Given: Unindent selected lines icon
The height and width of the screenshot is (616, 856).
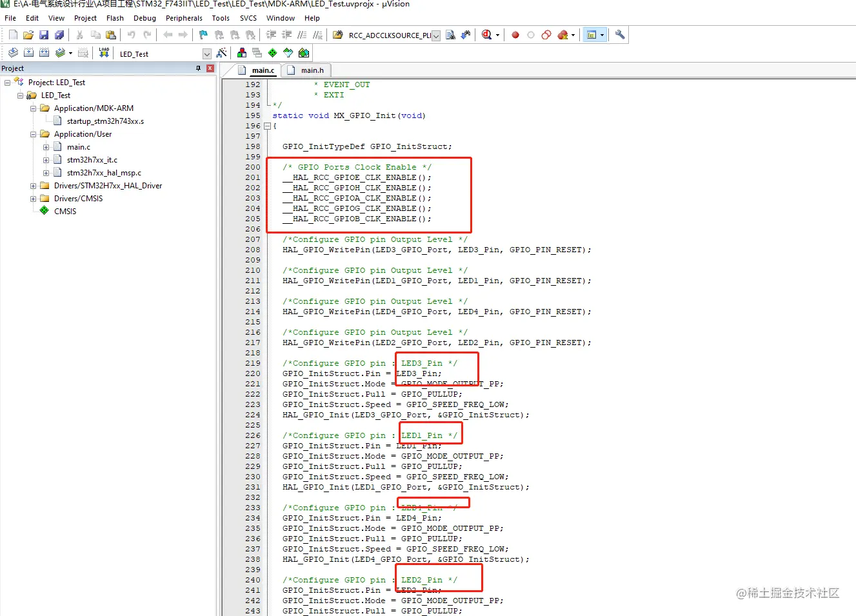Looking at the screenshot, I should (287, 35).
